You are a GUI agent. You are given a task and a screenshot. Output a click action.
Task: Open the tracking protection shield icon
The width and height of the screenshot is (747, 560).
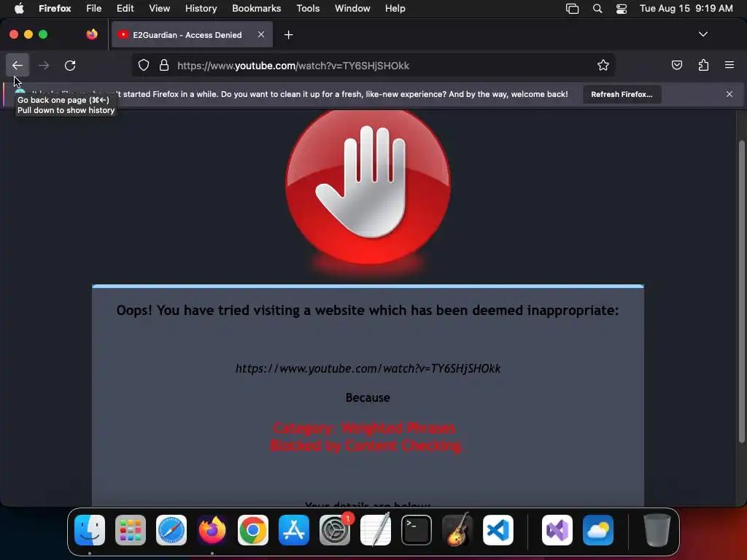click(x=144, y=65)
